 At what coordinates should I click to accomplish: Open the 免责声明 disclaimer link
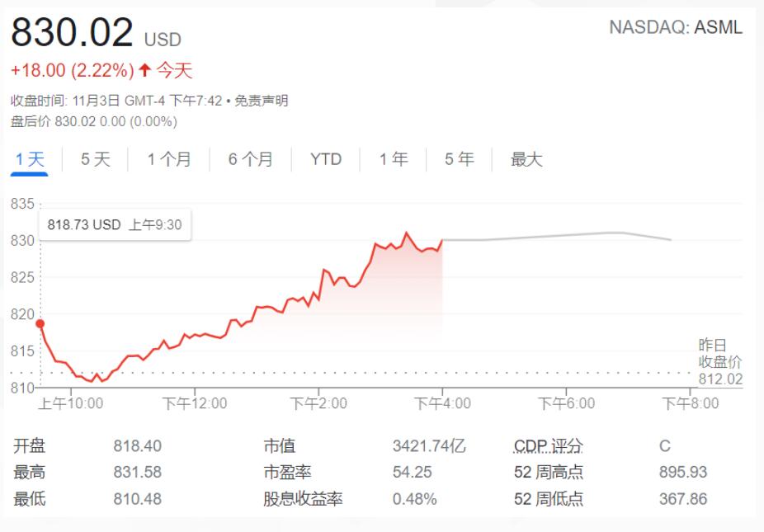262,101
